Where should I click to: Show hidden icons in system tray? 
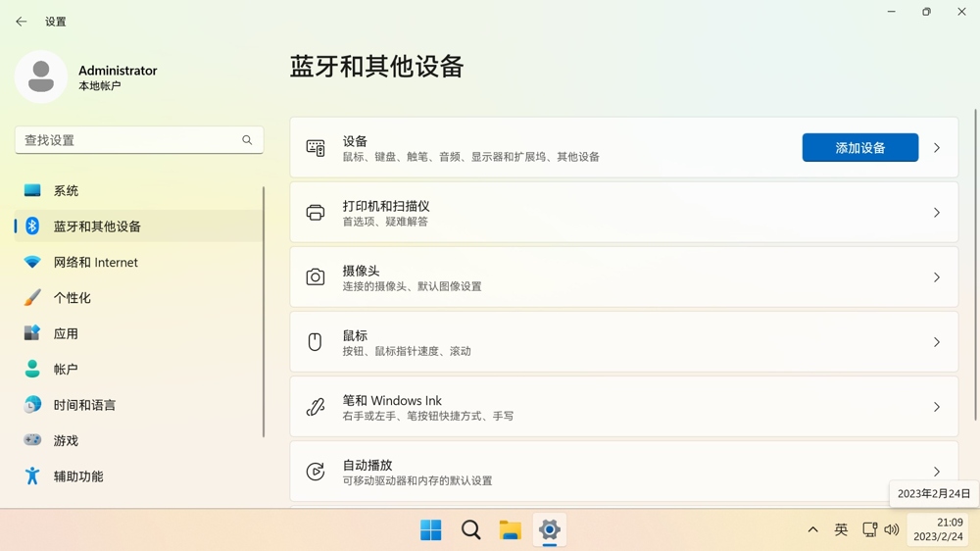(x=812, y=529)
